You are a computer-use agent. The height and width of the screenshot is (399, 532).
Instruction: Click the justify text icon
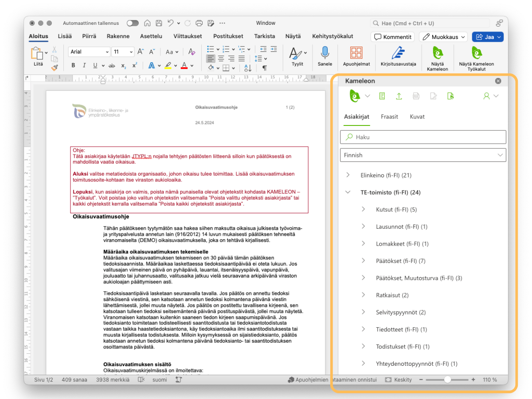click(x=242, y=58)
